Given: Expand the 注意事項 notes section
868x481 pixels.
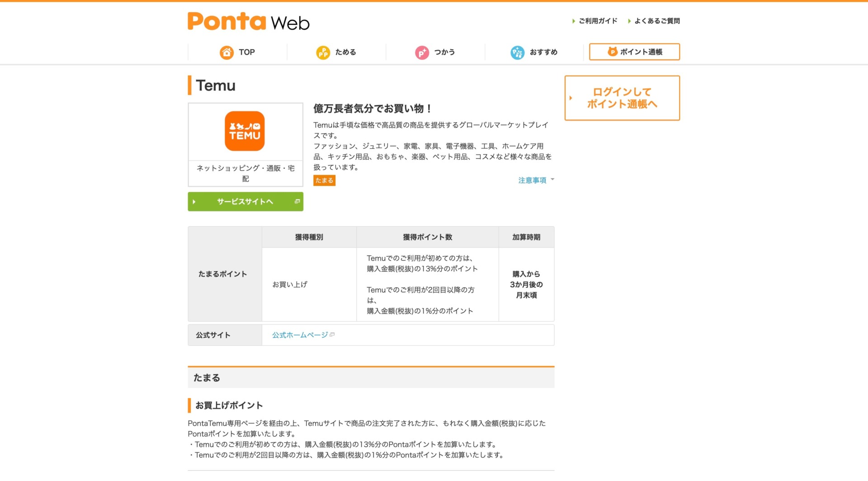Looking at the screenshot, I should (x=532, y=180).
